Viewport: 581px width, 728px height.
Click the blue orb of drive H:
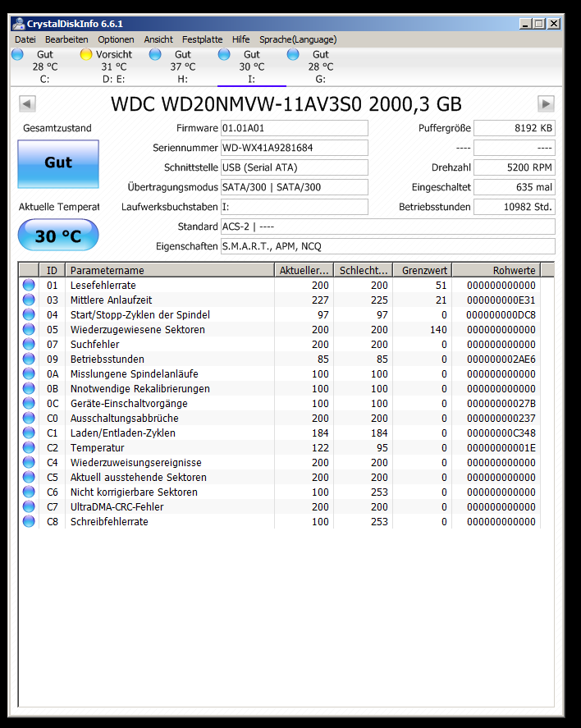(155, 55)
